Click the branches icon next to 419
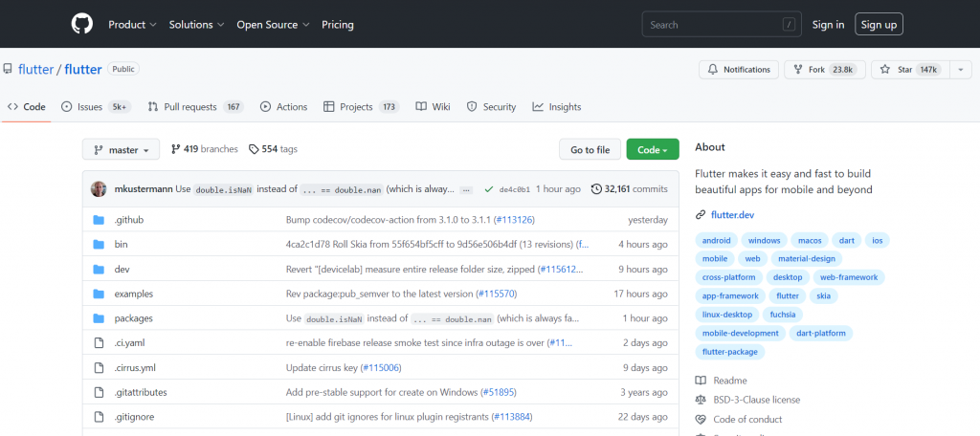 tap(176, 149)
